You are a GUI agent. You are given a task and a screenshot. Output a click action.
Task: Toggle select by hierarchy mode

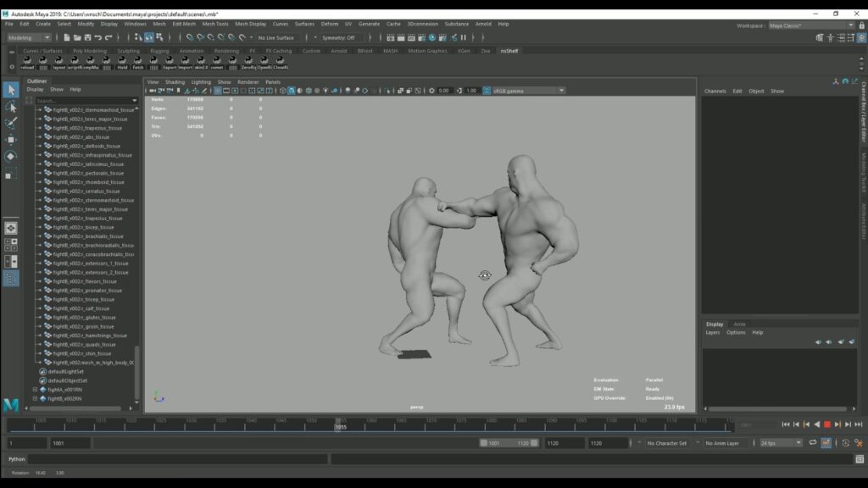[x=138, y=37]
